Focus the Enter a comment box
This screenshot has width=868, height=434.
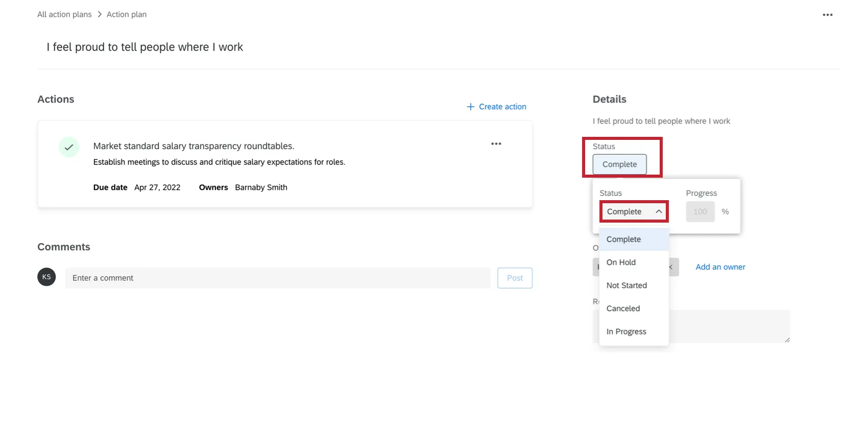(277, 278)
